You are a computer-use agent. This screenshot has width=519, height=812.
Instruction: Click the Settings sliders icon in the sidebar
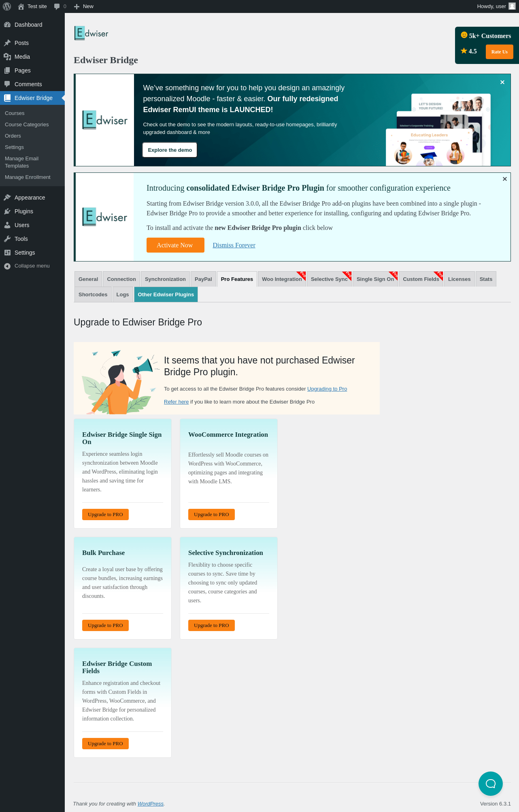click(x=7, y=253)
